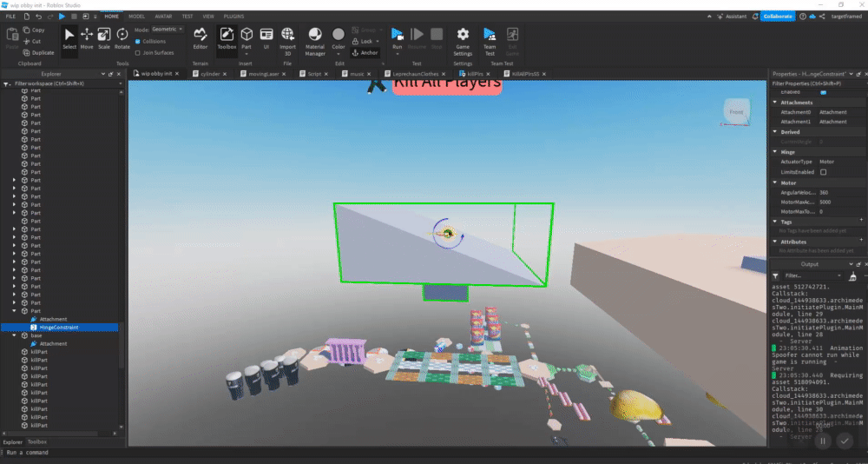Open the FILE menu
This screenshot has width=868, height=464.
click(10, 17)
